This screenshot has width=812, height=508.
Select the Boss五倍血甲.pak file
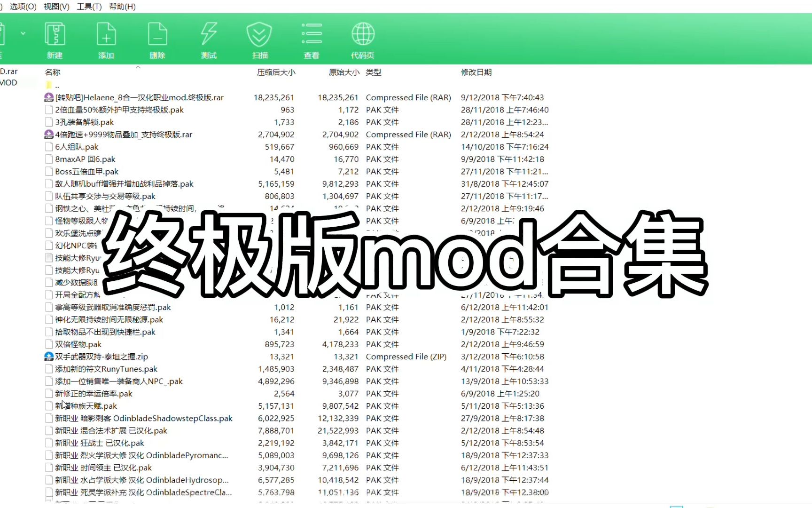(x=87, y=171)
